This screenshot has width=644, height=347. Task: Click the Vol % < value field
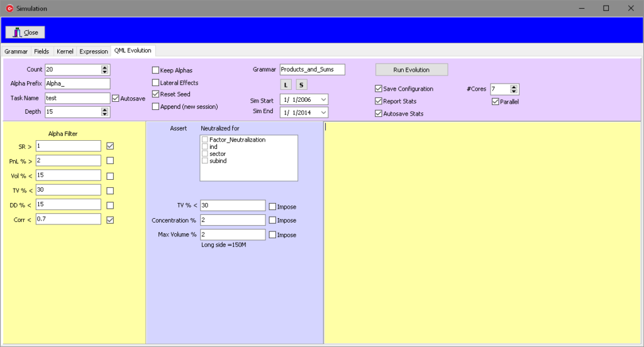click(x=68, y=175)
